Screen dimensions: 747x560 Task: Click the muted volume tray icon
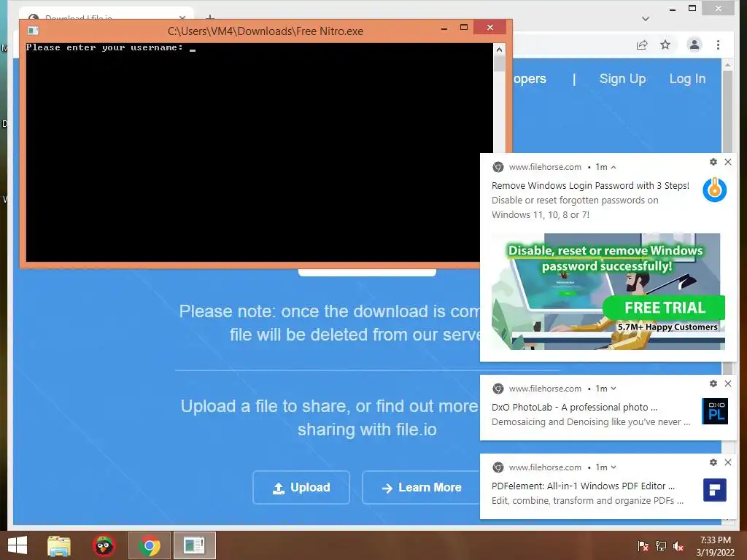click(678, 546)
